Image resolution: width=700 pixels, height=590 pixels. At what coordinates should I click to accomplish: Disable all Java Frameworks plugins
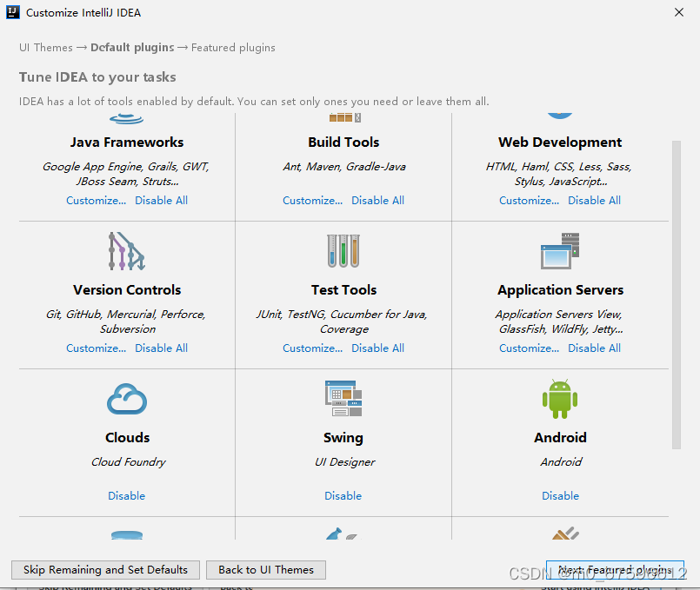coord(161,201)
